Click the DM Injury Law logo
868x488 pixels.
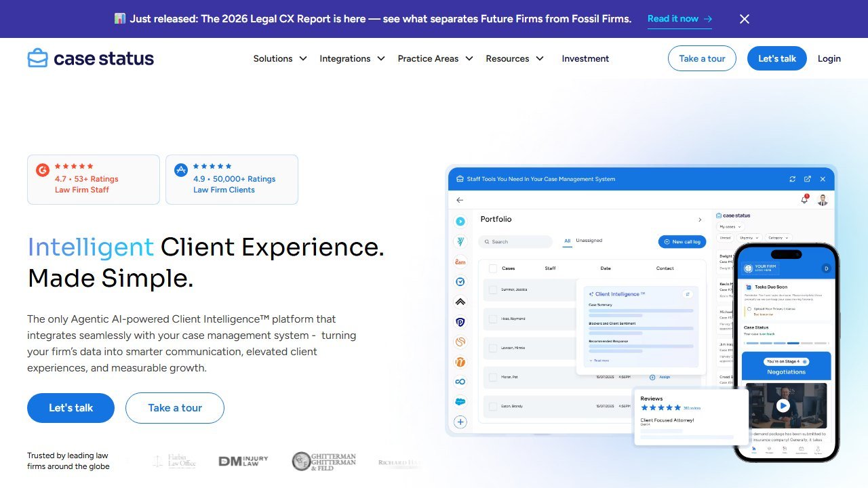pyautogui.click(x=243, y=461)
